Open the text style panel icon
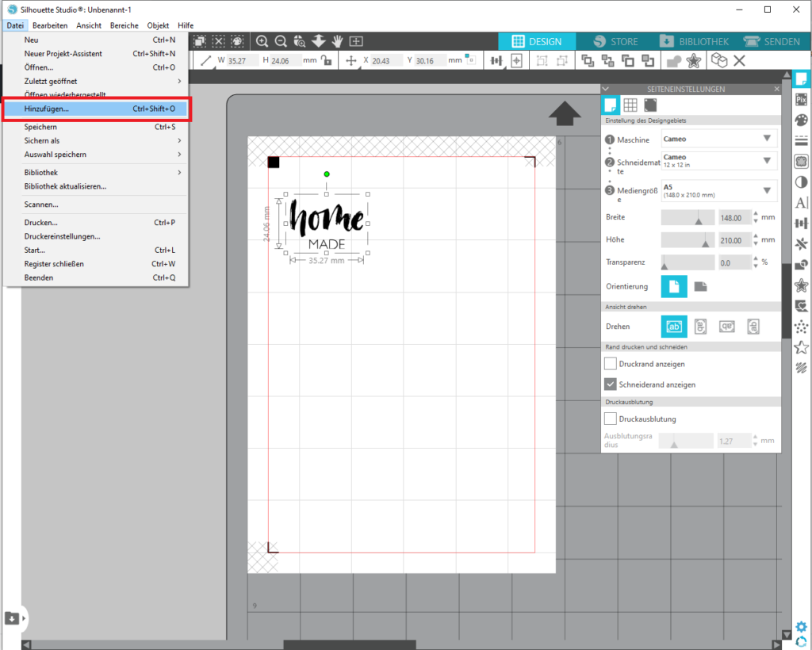 pos(801,202)
